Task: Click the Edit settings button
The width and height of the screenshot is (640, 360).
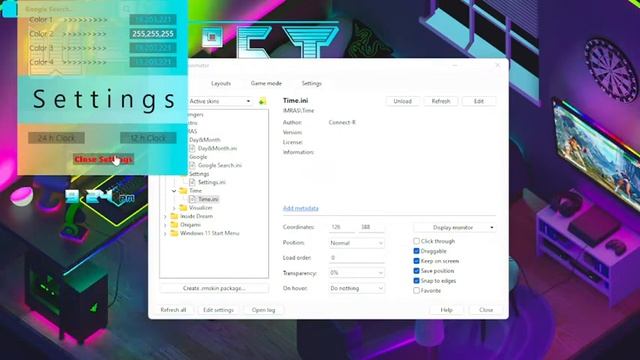Action: (218, 310)
